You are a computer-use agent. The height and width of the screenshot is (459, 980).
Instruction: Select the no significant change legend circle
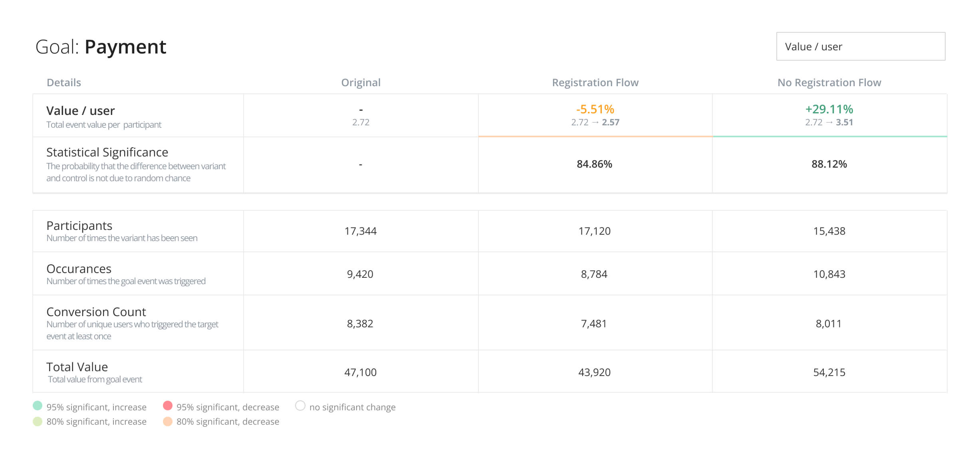301,406
